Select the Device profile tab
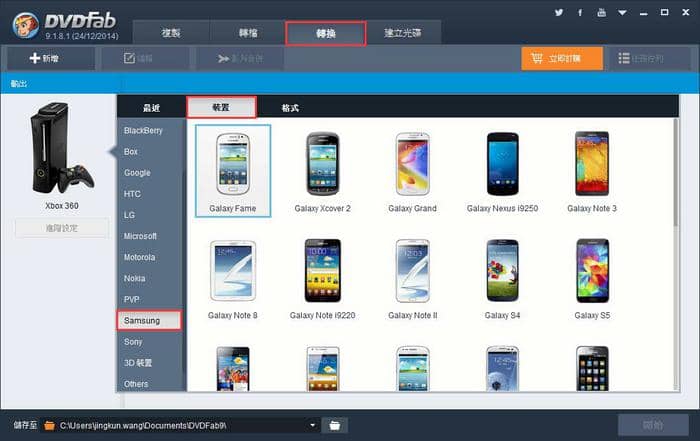Screen dimensions: 700x441 pyautogui.click(x=221, y=107)
